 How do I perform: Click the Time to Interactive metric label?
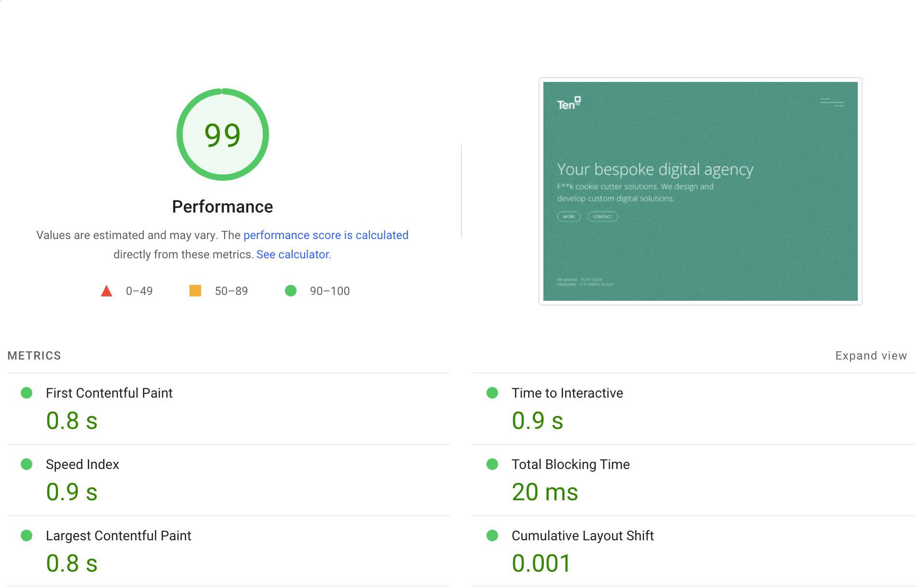coord(567,393)
